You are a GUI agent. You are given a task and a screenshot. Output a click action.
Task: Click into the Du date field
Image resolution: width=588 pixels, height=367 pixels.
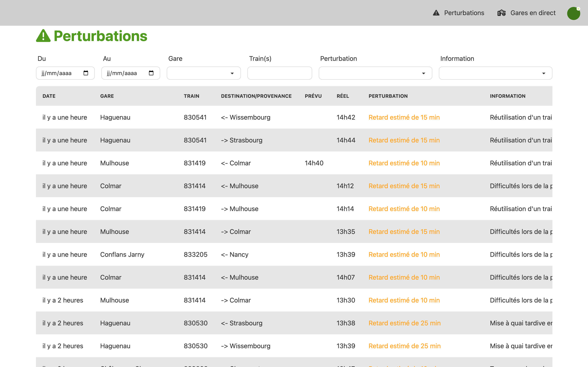coord(57,73)
